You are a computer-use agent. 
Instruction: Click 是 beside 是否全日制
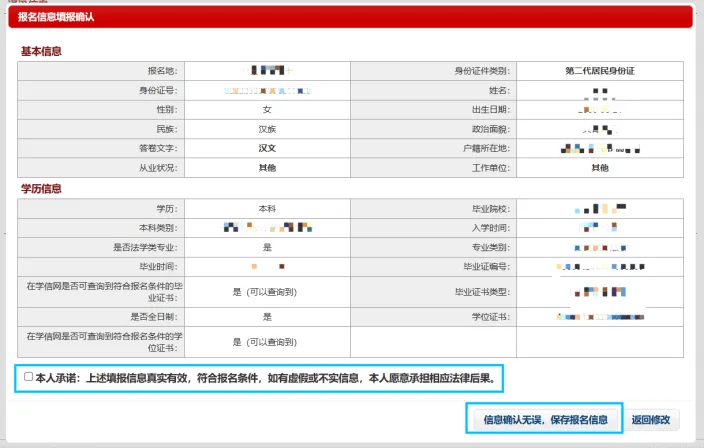[x=267, y=317]
